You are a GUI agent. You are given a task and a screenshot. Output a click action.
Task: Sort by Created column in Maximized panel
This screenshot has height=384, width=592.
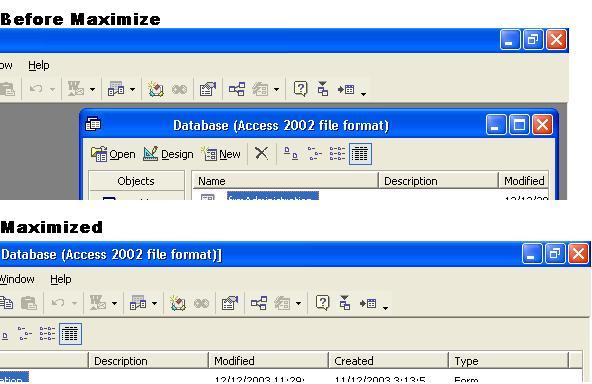click(388, 361)
